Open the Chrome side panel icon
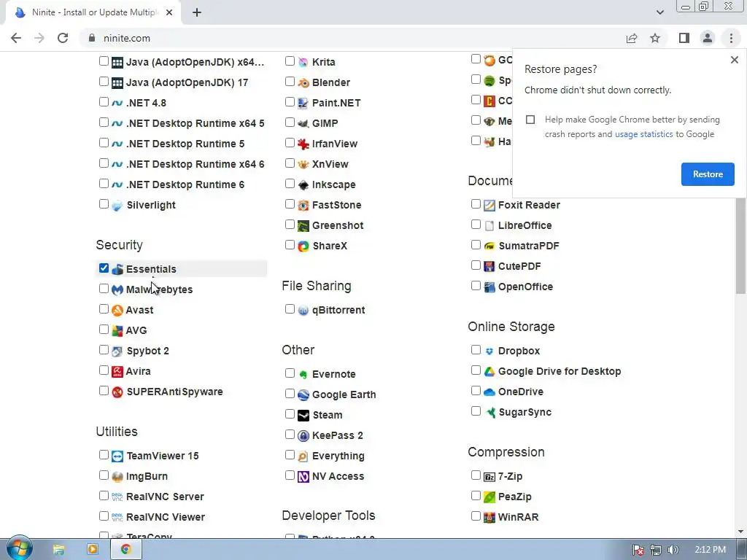This screenshot has width=747, height=560. [684, 38]
